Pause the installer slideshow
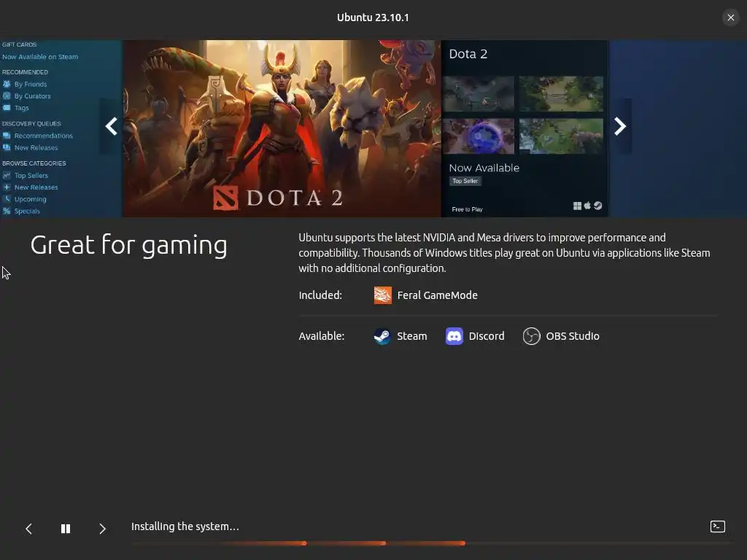Viewport: 747px width, 560px height. (x=66, y=529)
